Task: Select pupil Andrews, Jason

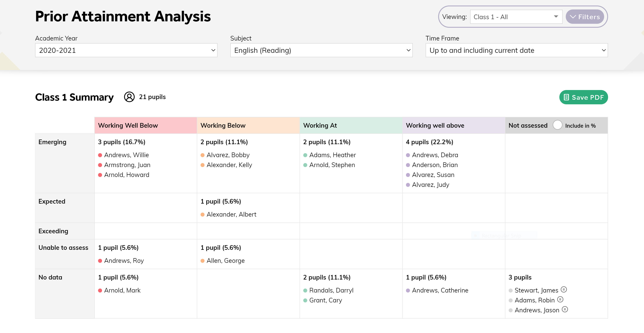Action: (x=537, y=310)
